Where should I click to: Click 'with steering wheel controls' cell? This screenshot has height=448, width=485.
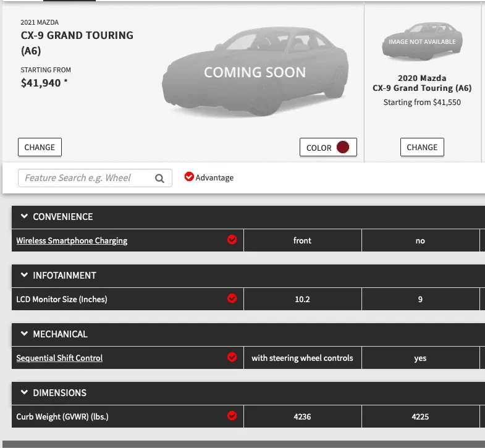click(x=302, y=358)
